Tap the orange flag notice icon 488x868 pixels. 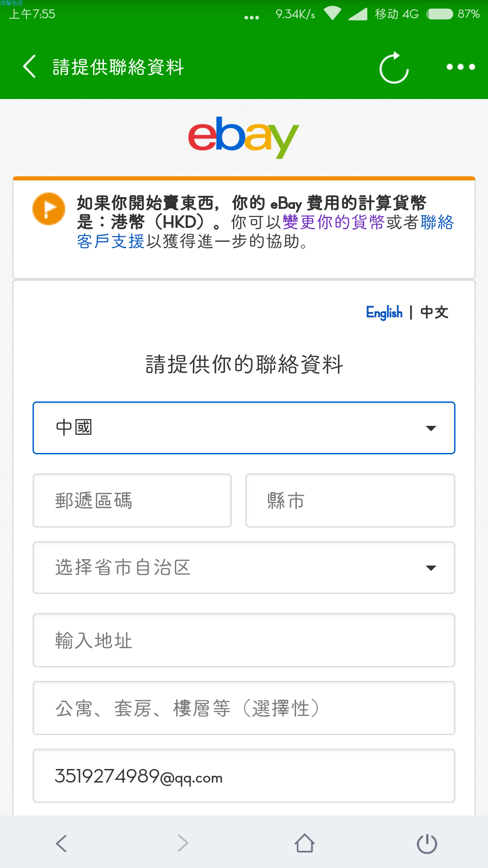tap(49, 209)
